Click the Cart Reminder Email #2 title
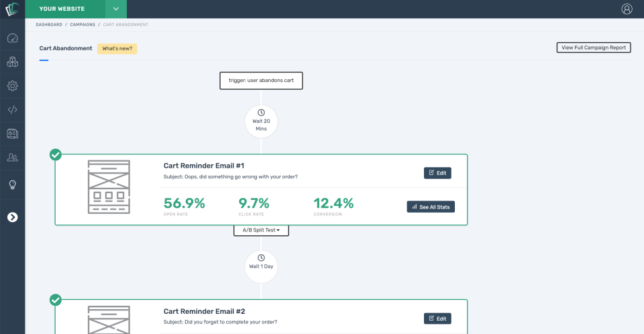 pyautogui.click(x=204, y=311)
